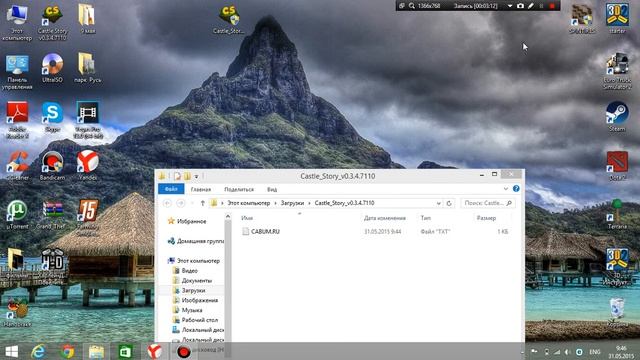Screen dimensions: 640x360
Task: Launch Dota 2 from the desktop
Action: tap(617, 165)
